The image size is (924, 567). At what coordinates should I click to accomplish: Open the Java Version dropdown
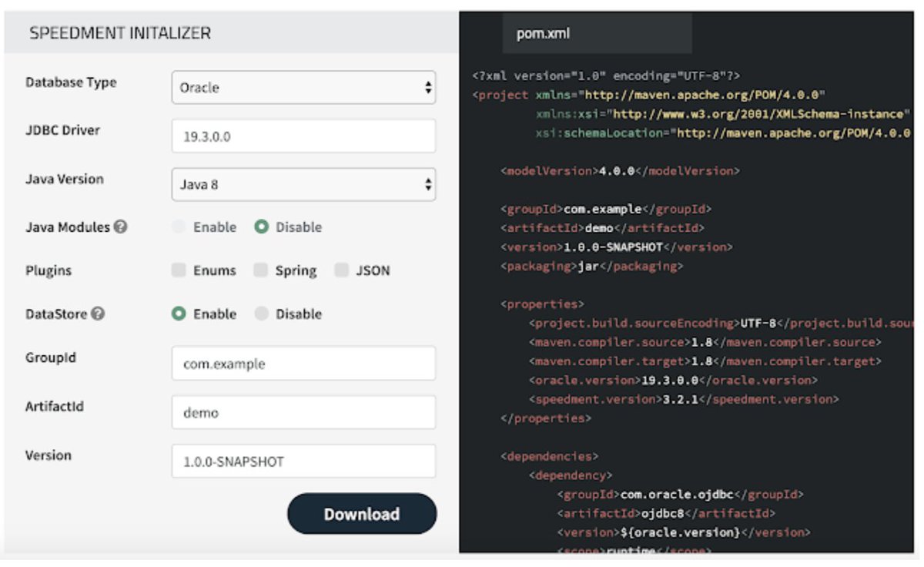tap(304, 184)
